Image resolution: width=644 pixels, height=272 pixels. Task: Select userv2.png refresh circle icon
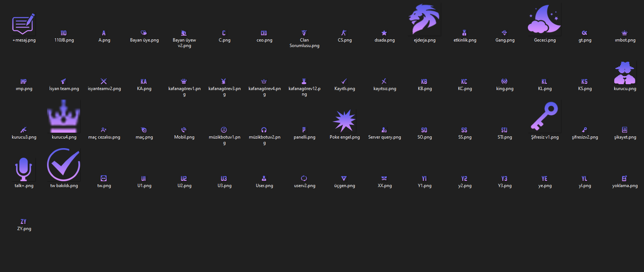point(304,179)
